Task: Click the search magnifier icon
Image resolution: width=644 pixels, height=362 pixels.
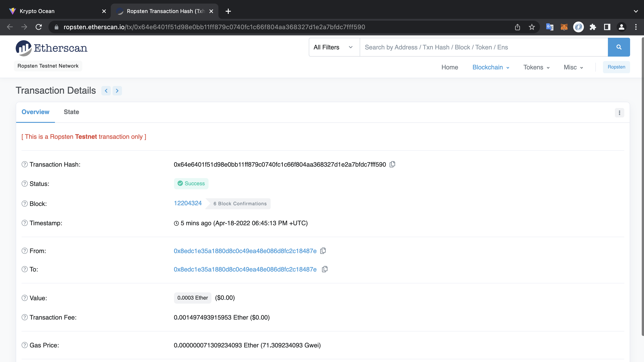Action: point(619,47)
